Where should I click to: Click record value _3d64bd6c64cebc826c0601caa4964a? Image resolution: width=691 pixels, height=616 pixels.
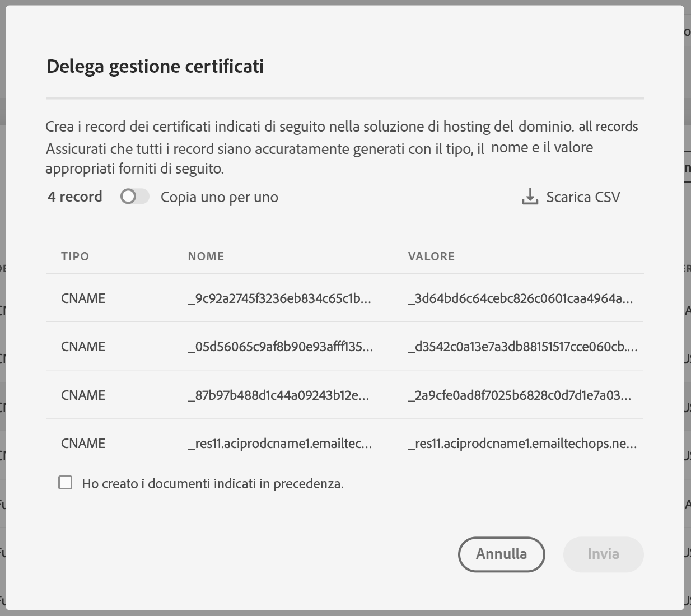(520, 298)
